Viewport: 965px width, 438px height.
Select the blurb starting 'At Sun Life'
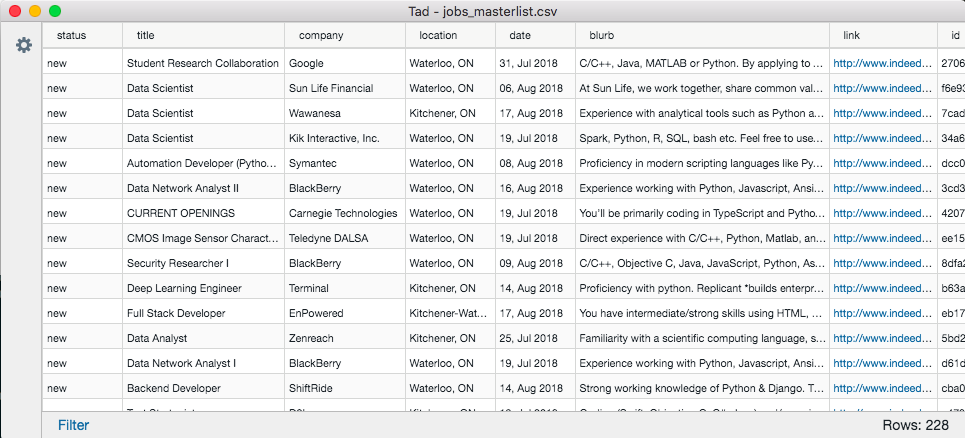702,88
